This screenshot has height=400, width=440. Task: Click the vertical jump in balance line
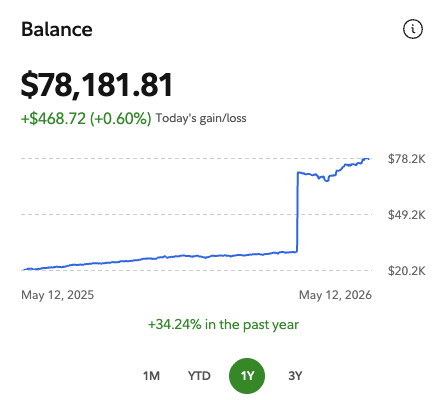pyautogui.click(x=297, y=212)
